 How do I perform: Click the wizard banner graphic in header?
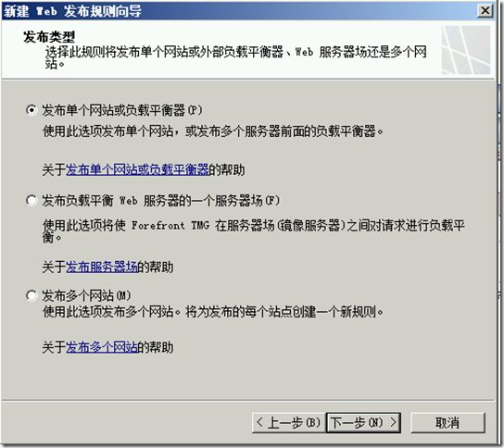click(x=466, y=50)
